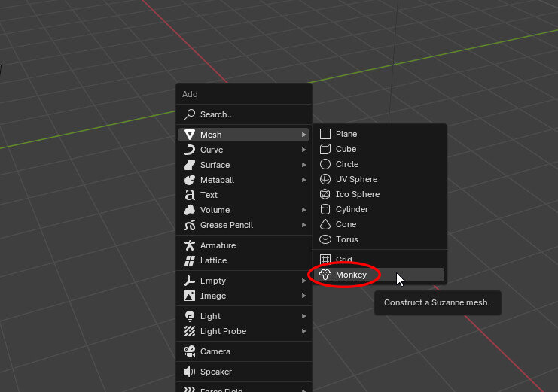Image resolution: width=558 pixels, height=392 pixels.
Task: Open the Image submenu entry
Action: click(x=244, y=296)
